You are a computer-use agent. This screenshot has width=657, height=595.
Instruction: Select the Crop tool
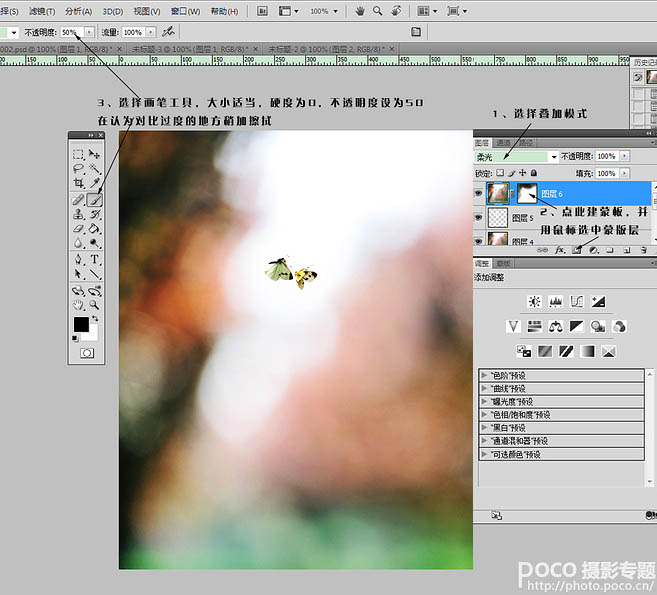(79, 183)
